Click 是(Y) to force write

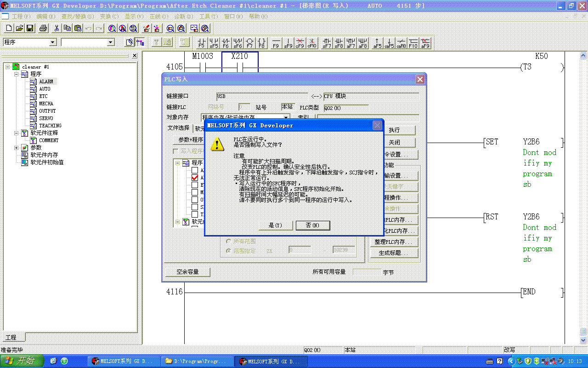[x=275, y=225]
